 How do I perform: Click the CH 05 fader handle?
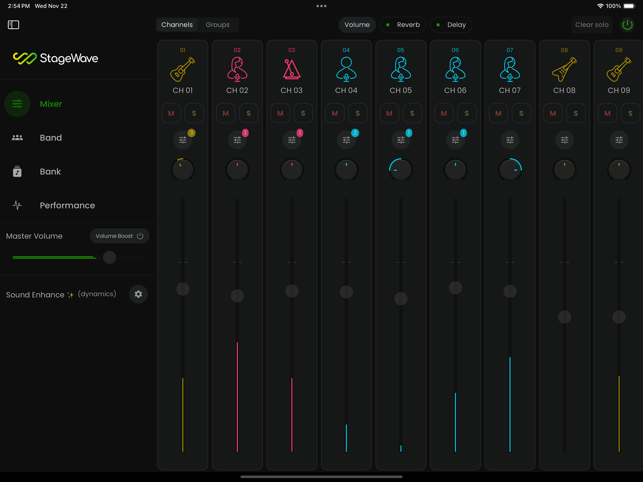[401, 298]
